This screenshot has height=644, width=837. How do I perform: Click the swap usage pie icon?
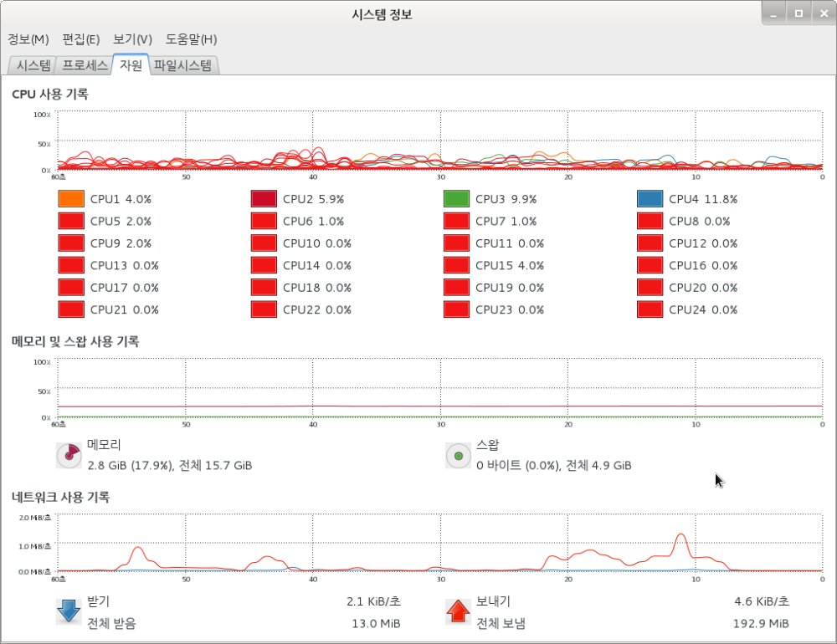pos(458,455)
